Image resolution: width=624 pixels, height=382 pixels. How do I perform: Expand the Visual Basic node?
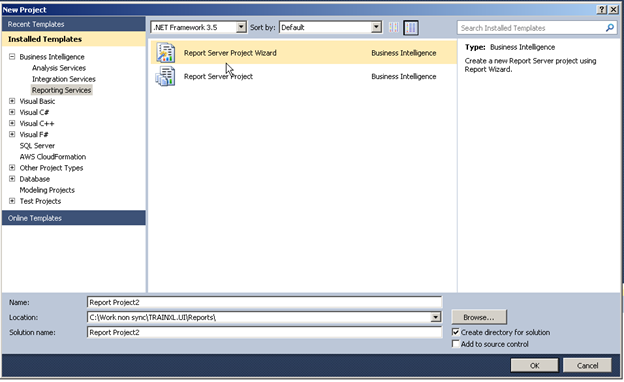(12, 101)
